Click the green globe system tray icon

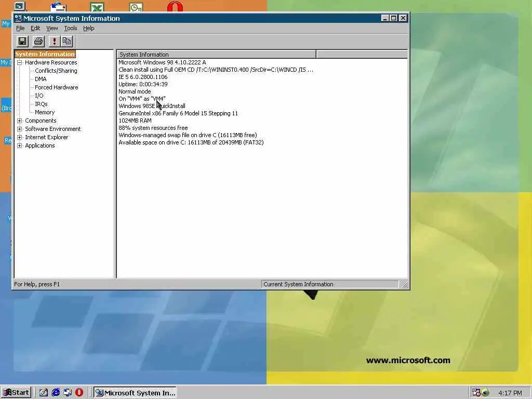[485, 393]
